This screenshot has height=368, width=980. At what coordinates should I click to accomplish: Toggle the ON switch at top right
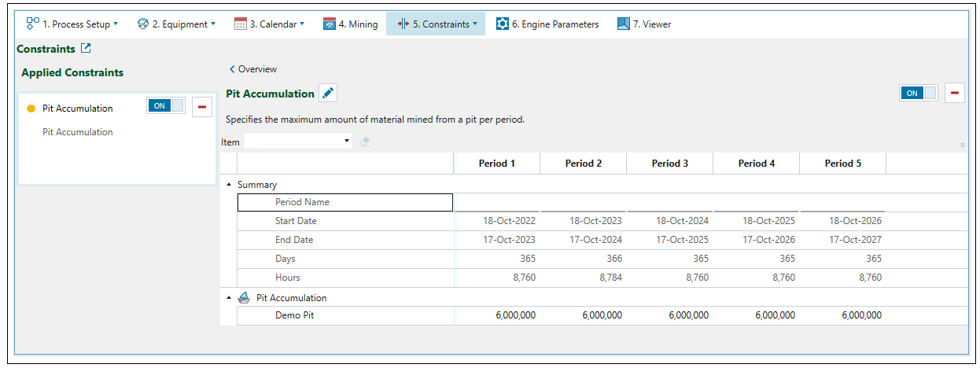pos(919,93)
